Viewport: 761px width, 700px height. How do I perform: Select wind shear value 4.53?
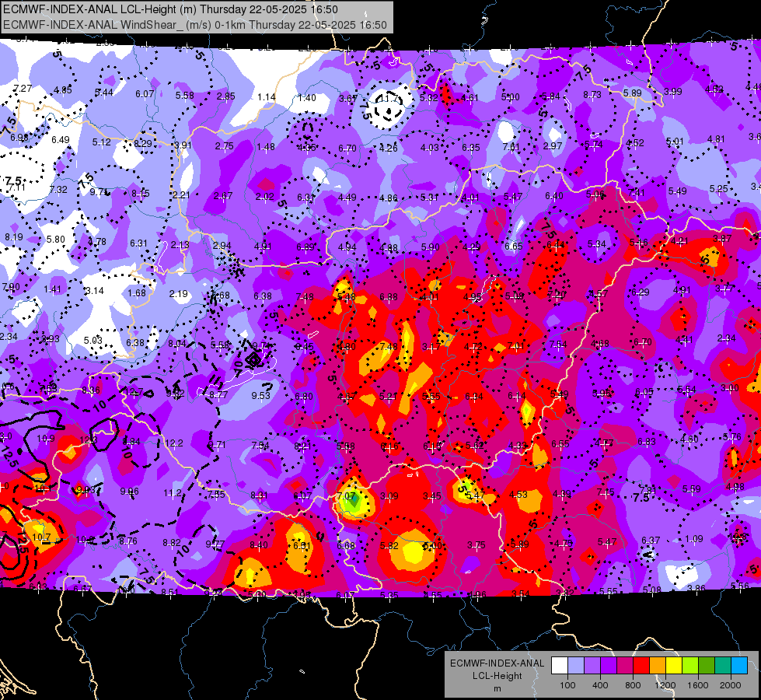518,495
